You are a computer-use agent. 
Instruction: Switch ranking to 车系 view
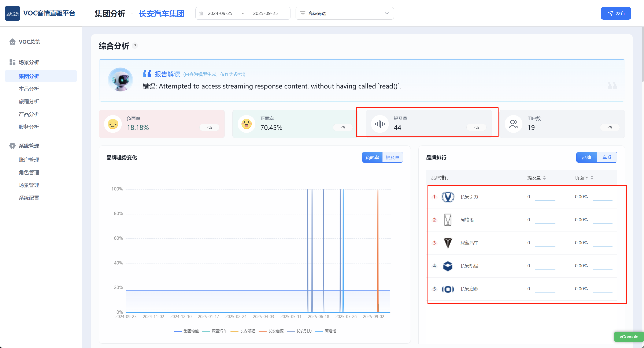click(607, 158)
